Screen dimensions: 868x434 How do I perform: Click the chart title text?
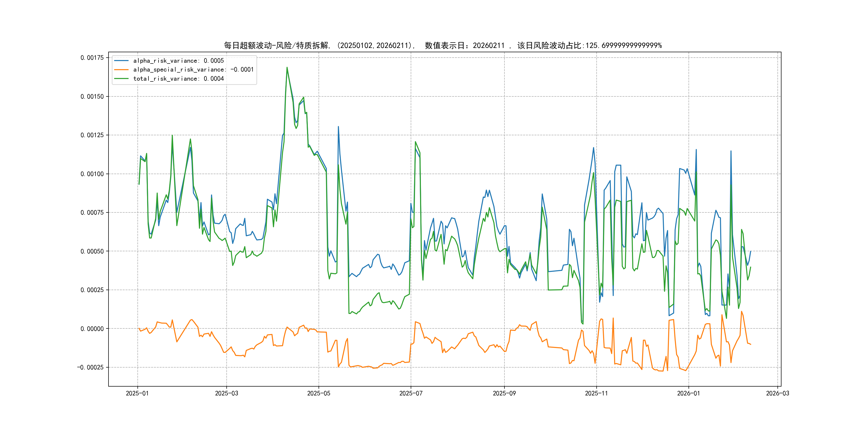tap(442, 46)
